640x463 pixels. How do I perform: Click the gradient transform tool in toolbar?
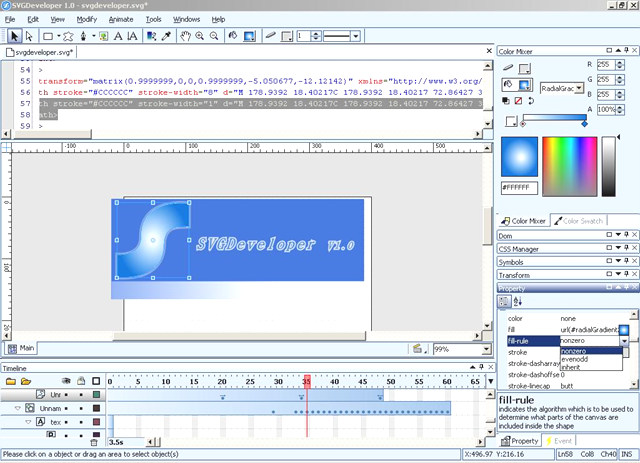(x=152, y=36)
